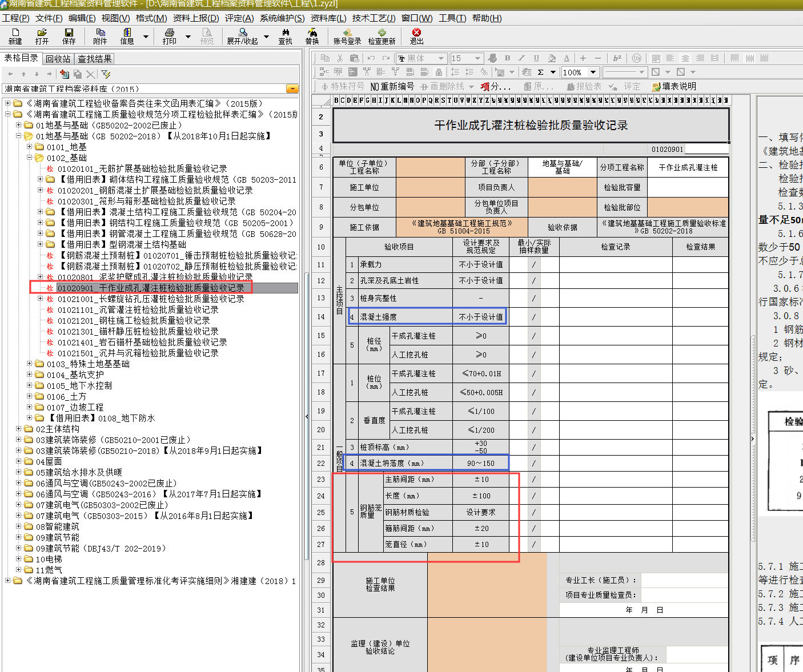The image size is (803, 672).
Task: Click the 评定 toolbar button
Action: [625, 86]
